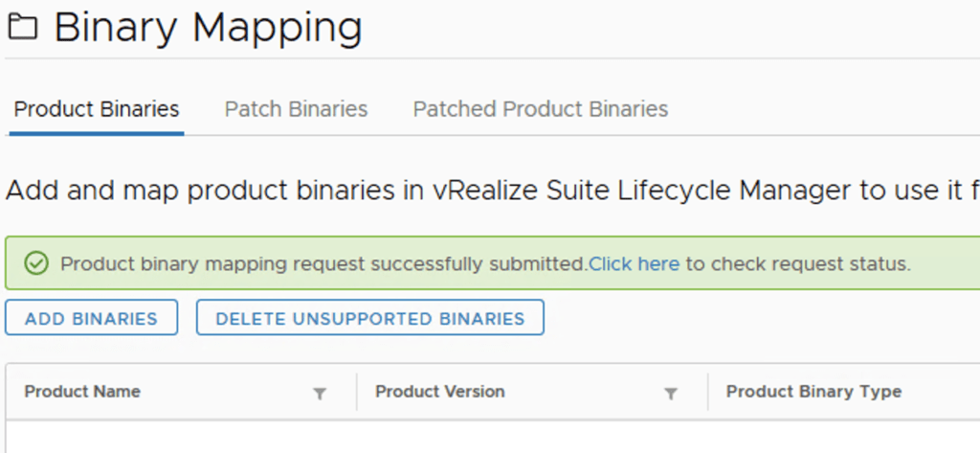The width and height of the screenshot is (980, 453).
Task: Click the Product Binary Type column header
Action: (813, 392)
